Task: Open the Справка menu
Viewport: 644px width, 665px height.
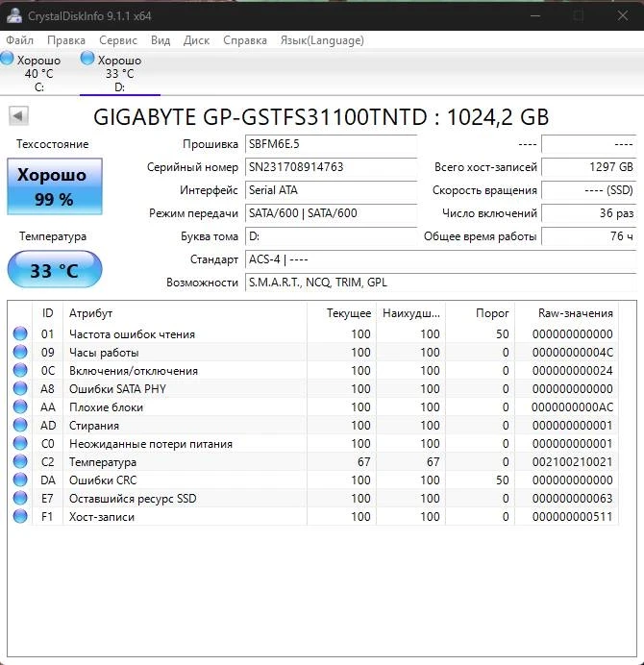Action: tap(245, 40)
